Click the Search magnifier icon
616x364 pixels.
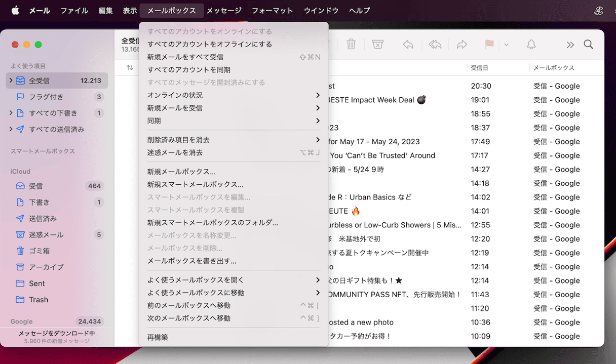point(588,45)
